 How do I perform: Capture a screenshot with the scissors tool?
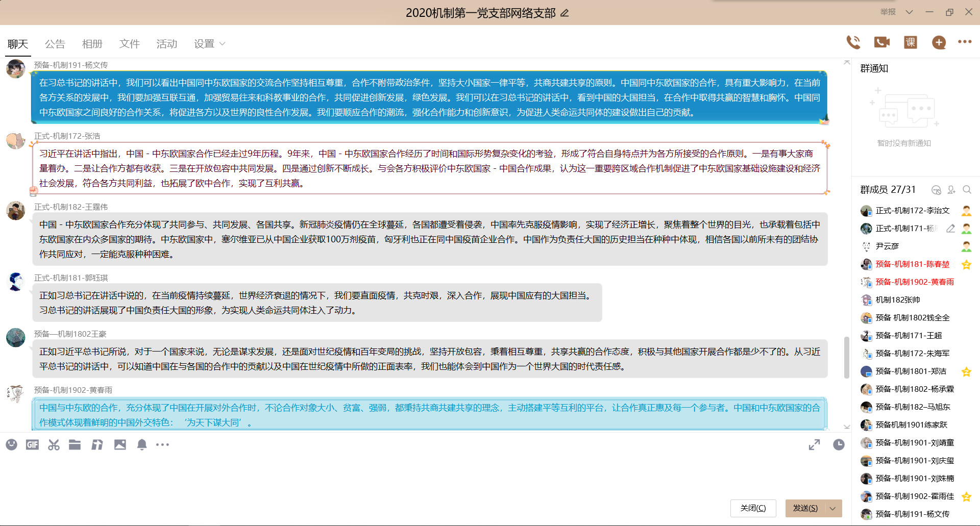(53, 444)
